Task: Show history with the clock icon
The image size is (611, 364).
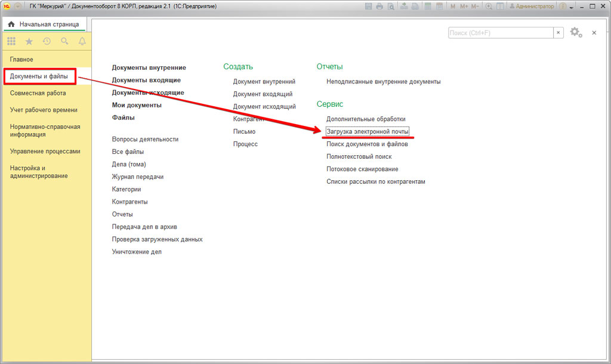Action: pos(47,41)
